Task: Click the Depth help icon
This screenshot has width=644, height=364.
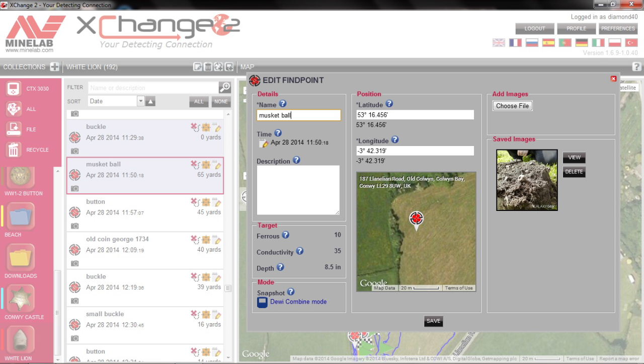Action: point(280,267)
